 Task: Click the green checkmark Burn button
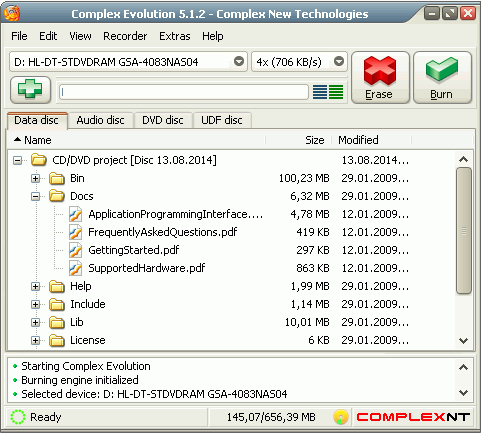[x=442, y=77]
